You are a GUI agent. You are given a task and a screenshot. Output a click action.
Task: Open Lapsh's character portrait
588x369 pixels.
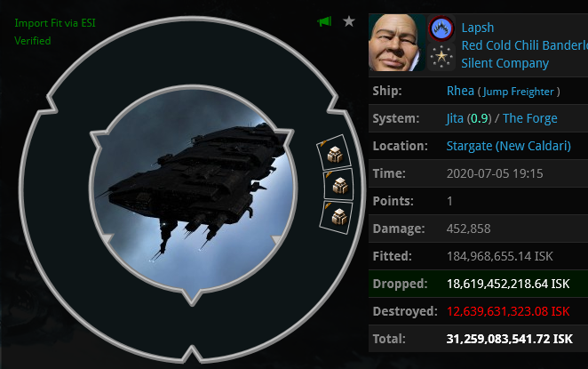coord(397,43)
